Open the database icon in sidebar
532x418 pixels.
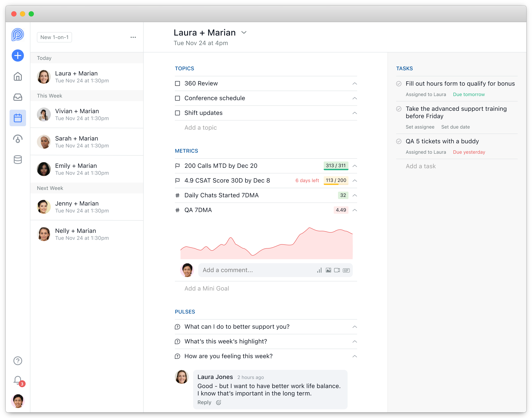[18, 160]
